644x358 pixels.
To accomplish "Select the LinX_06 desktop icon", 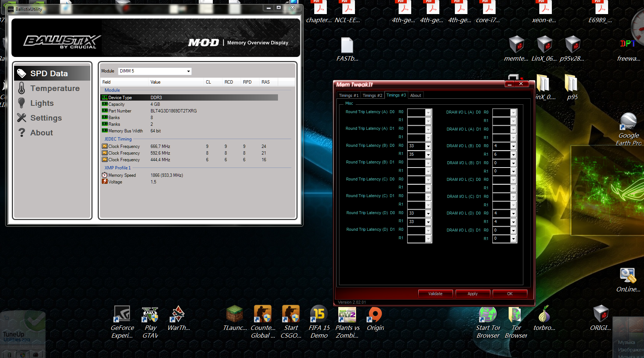I will 544,50.
